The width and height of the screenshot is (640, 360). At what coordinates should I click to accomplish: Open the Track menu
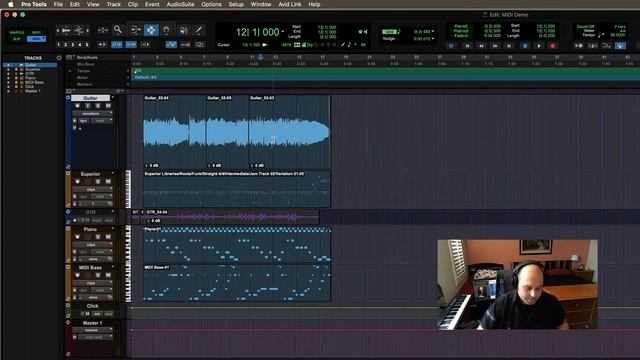pyautogui.click(x=113, y=4)
